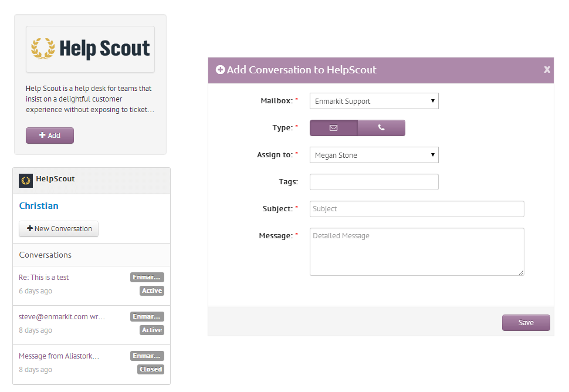The width and height of the screenshot is (569, 392).
Task: Click the Enmar tag on the steve@enmarkit.com conversation
Action: click(x=147, y=316)
